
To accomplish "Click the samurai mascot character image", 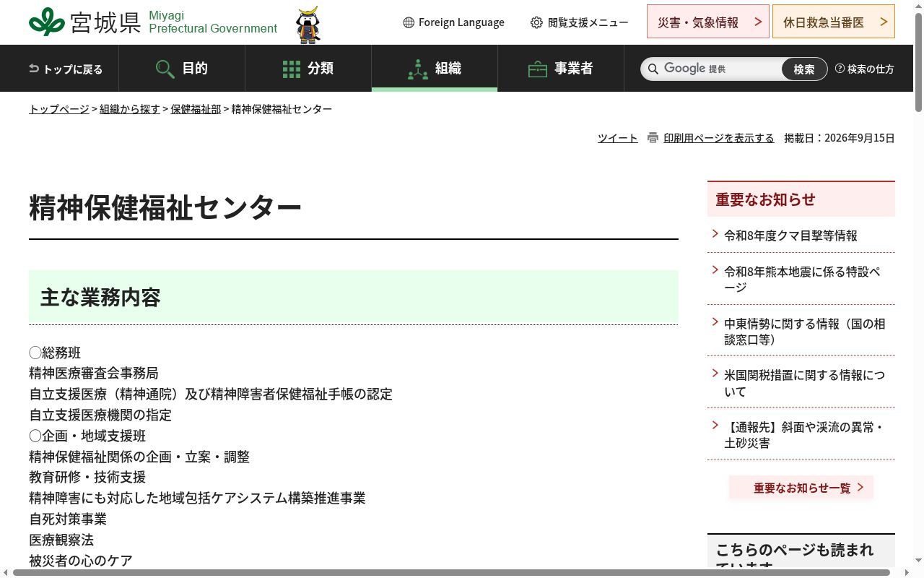I will point(308,25).
